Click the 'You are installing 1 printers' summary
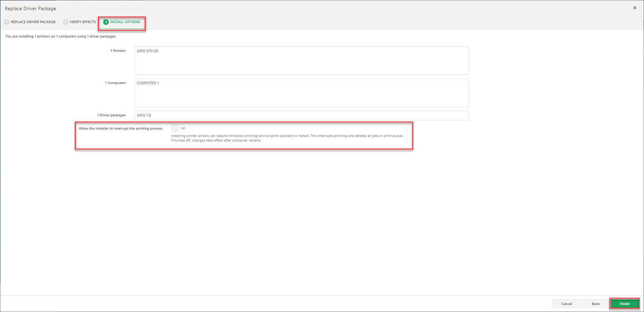This screenshot has height=312, width=644. pyautogui.click(x=61, y=36)
